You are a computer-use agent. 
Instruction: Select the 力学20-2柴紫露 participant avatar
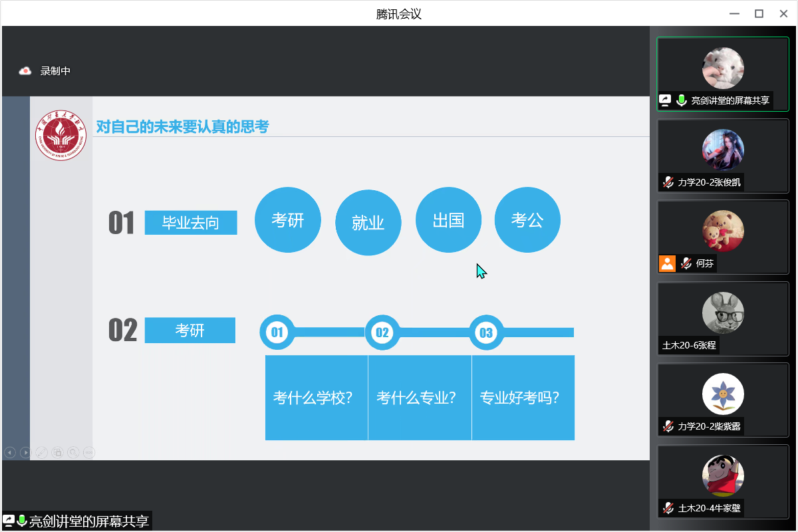(x=723, y=394)
